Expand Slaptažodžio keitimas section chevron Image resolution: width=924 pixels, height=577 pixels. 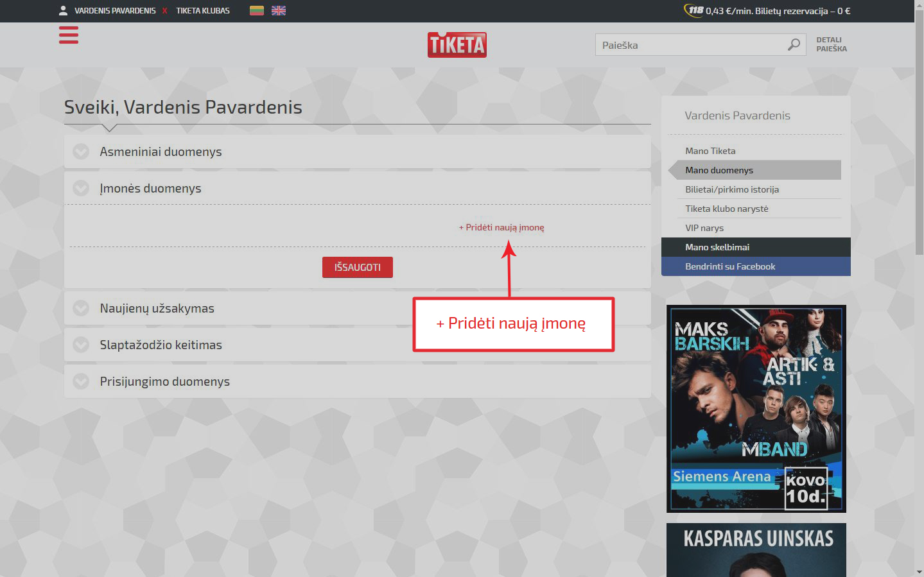click(x=81, y=345)
